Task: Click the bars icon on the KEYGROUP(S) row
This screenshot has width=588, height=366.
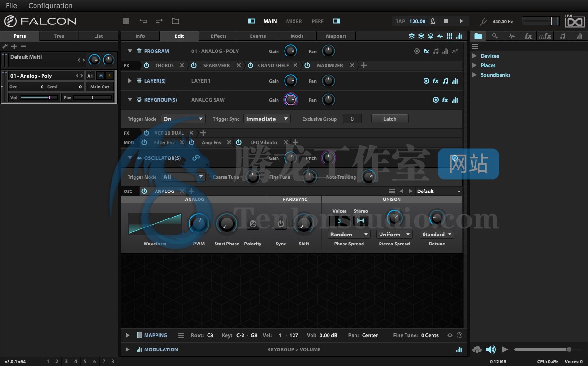Action: [455, 100]
